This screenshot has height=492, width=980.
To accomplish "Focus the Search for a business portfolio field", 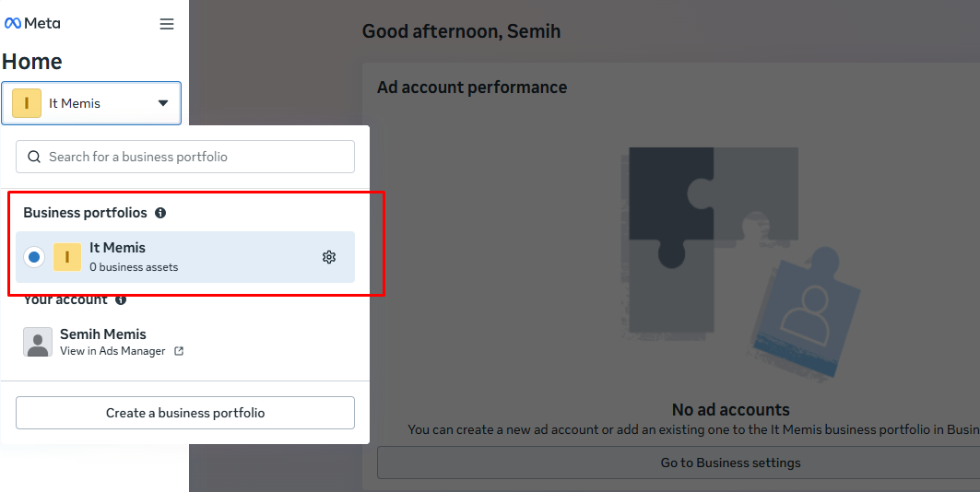I will pos(194,157).
